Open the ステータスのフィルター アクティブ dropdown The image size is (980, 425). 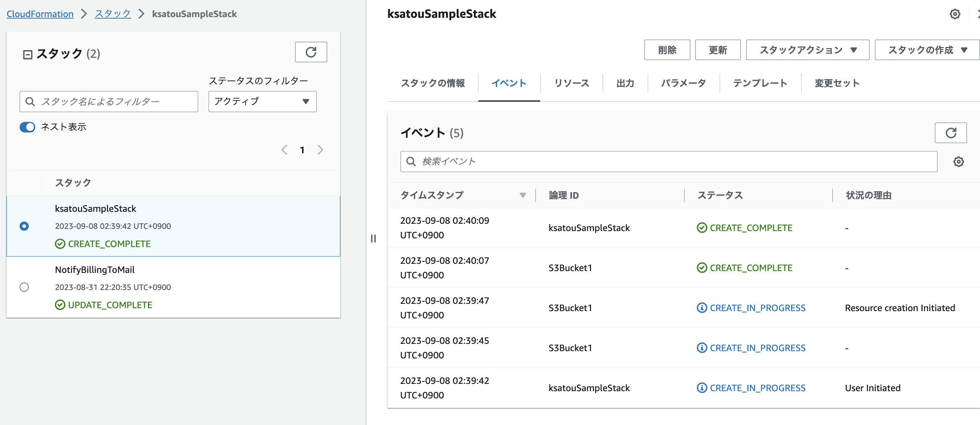pyautogui.click(x=262, y=101)
